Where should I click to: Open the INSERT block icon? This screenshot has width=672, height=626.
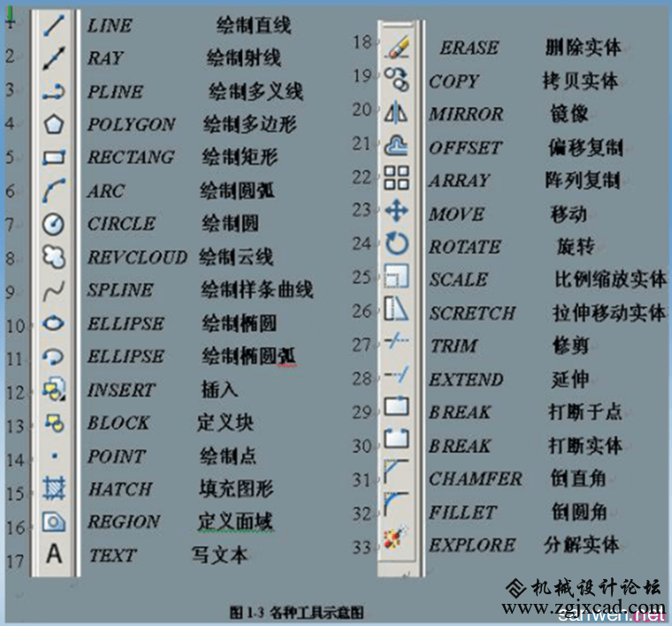[54, 389]
